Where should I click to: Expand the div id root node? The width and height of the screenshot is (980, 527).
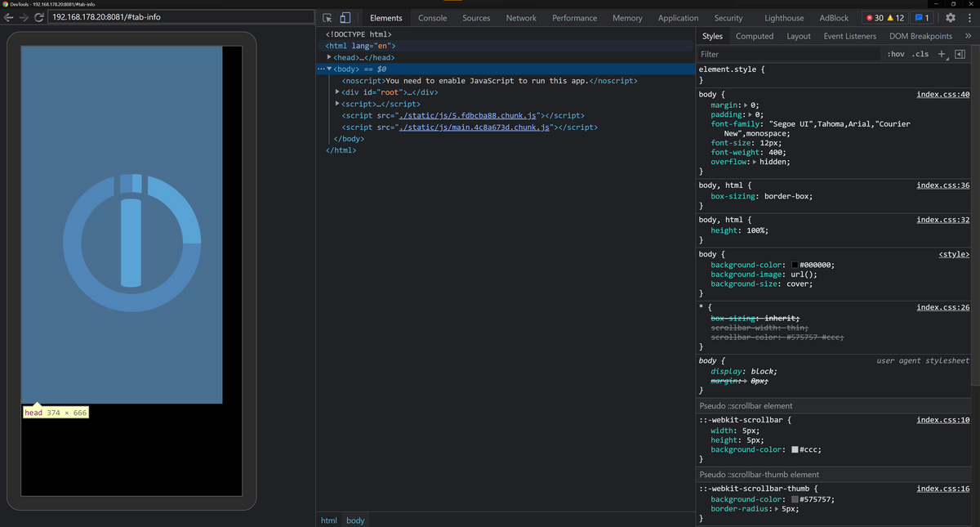point(338,92)
